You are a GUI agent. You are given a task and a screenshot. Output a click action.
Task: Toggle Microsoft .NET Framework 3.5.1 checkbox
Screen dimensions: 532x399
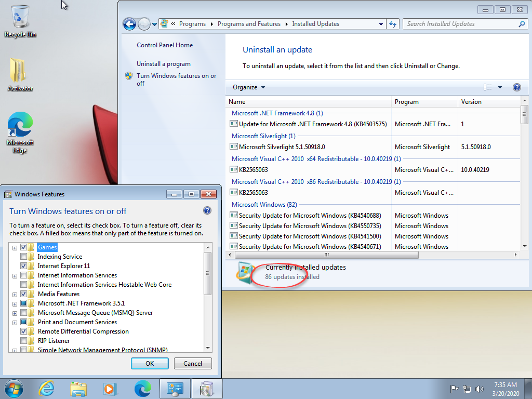(x=24, y=303)
